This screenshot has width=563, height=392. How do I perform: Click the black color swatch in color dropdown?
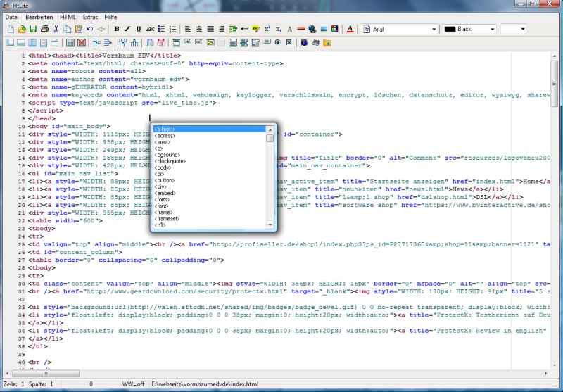click(450, 29)
